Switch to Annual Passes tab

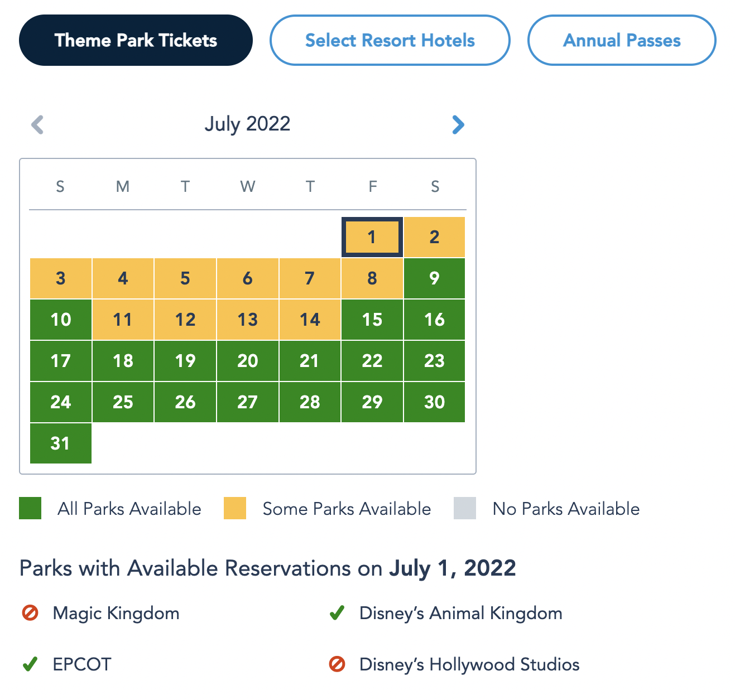point(622,40)
